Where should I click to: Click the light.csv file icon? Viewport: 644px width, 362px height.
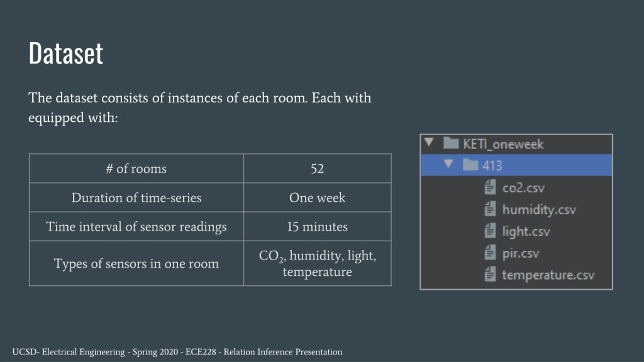[490, 231]
